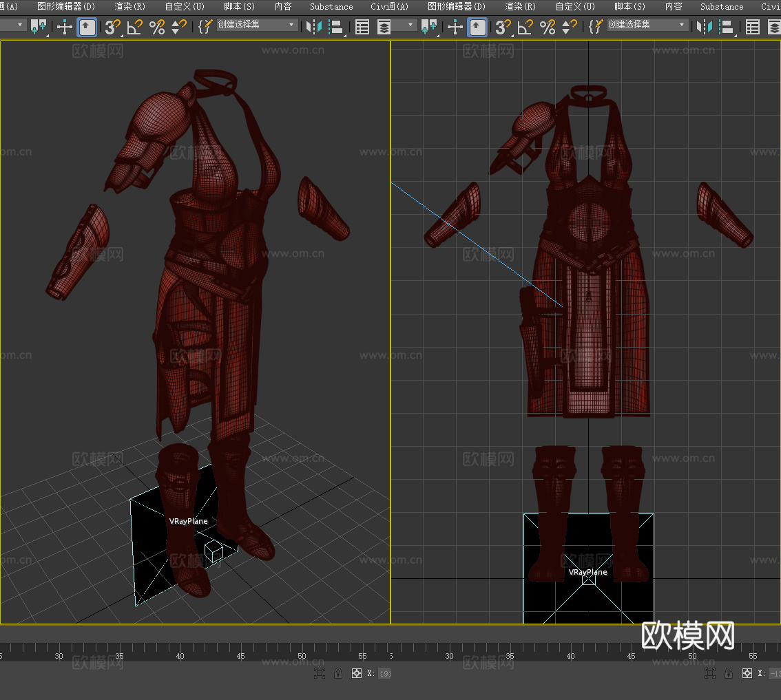The width and height of the screenshot is (781, 700).
Task: Select VRayPlane label in front viewport
Action: coord(588,572)
